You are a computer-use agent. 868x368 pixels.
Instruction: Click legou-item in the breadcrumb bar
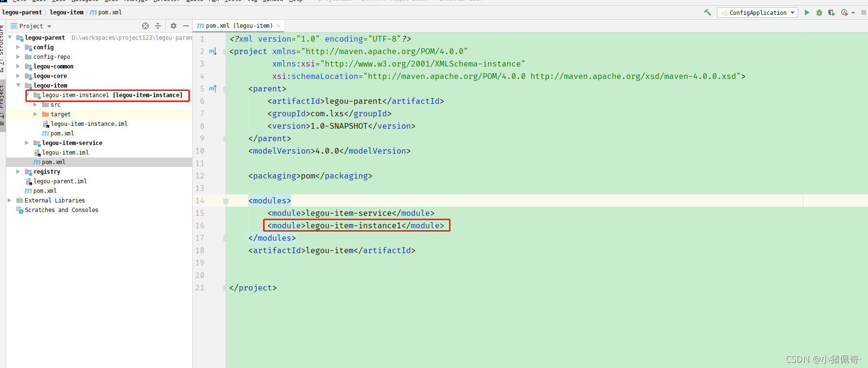66,12
